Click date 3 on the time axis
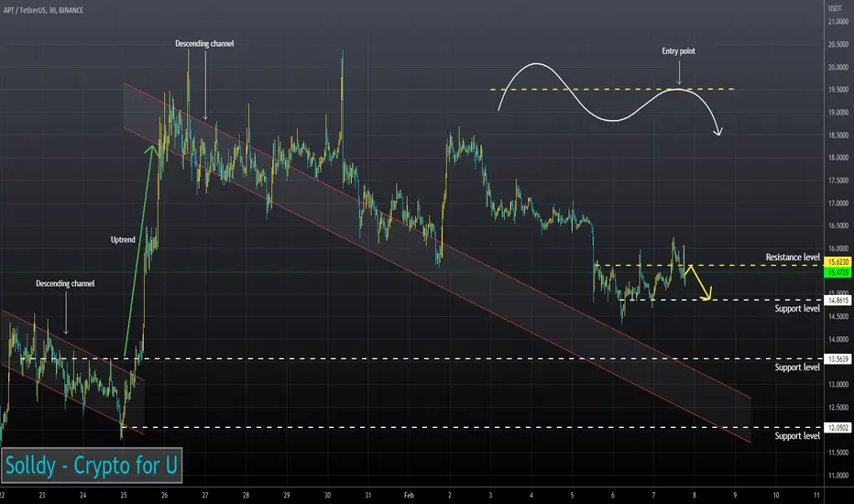The height and width of the screenshot is (504, 854). click(490, 495)
